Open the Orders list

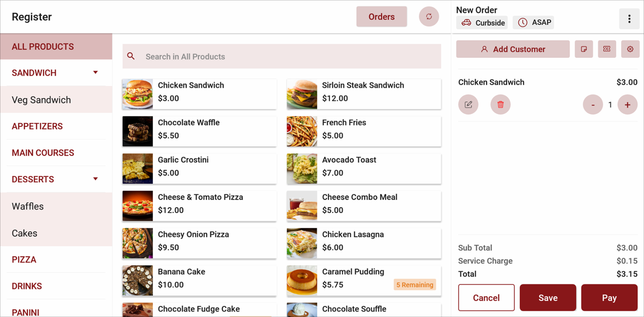click(x=381, y=17)
